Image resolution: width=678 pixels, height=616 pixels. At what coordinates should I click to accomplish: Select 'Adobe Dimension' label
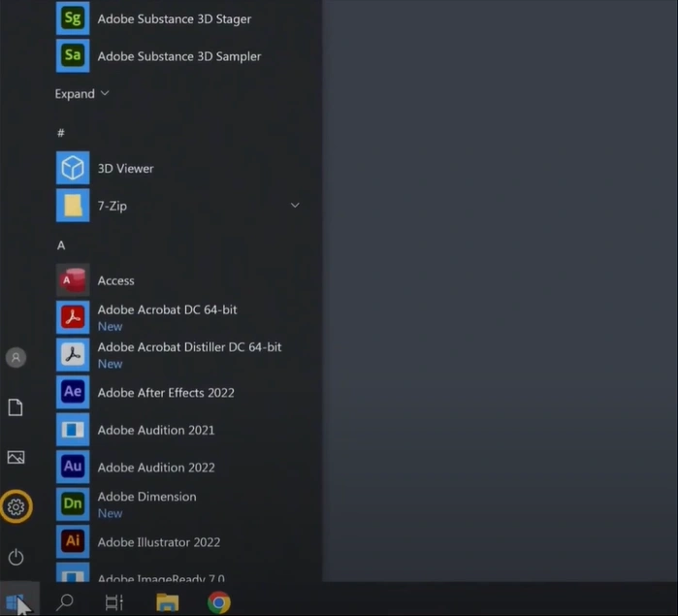point(147,497)
